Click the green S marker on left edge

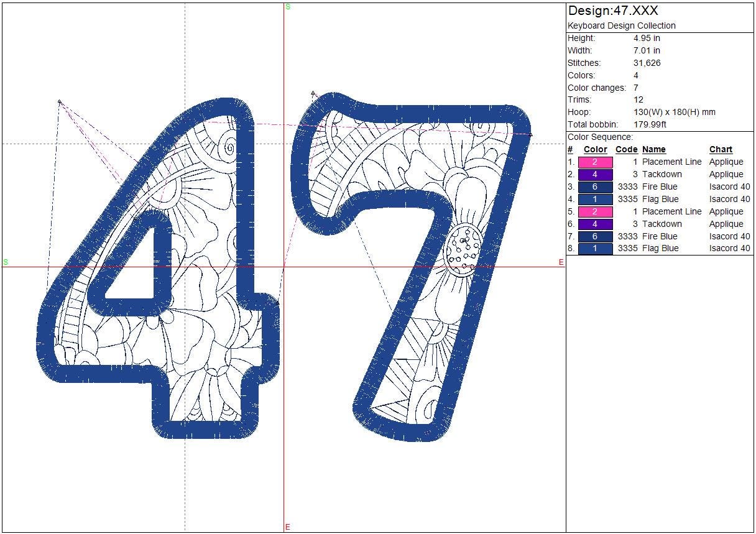[6, 262]
